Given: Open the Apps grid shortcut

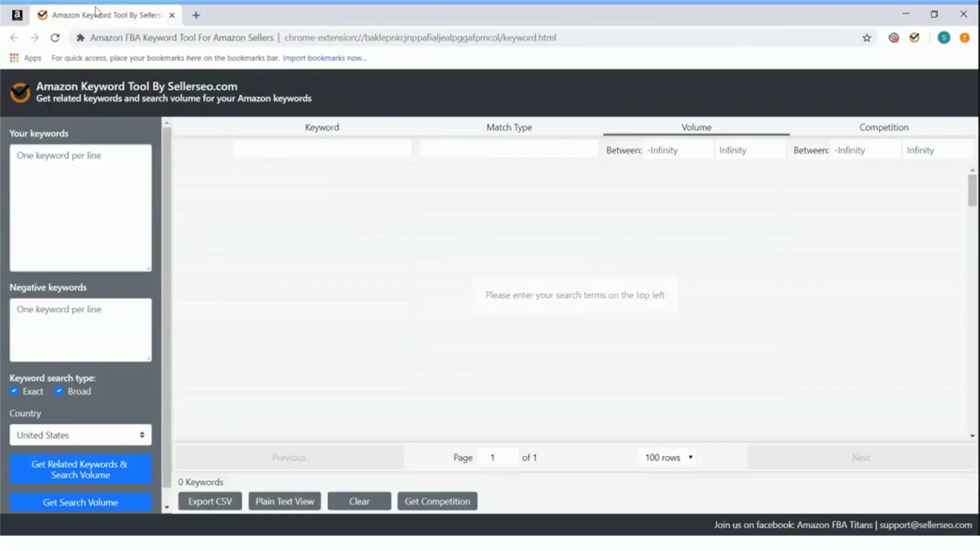Looking at the screenshot, I should (25, 57).
